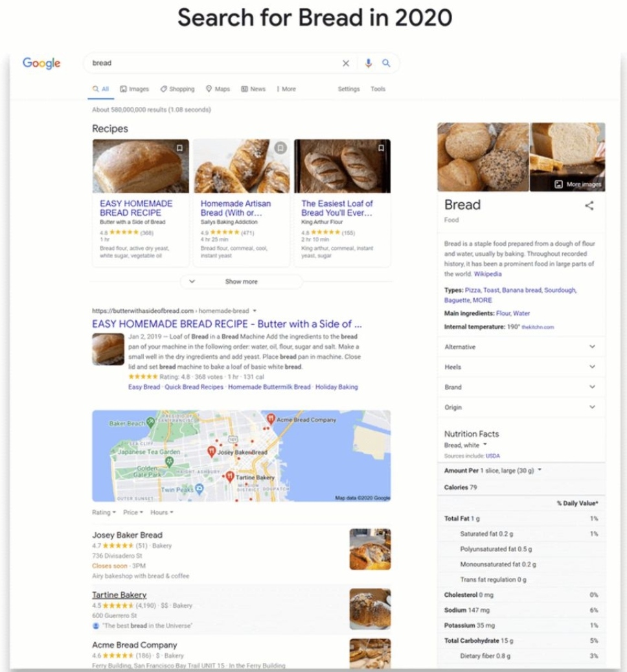Click the Tartine Bakery map pin

pyautogui.click(x=230, y=476)
